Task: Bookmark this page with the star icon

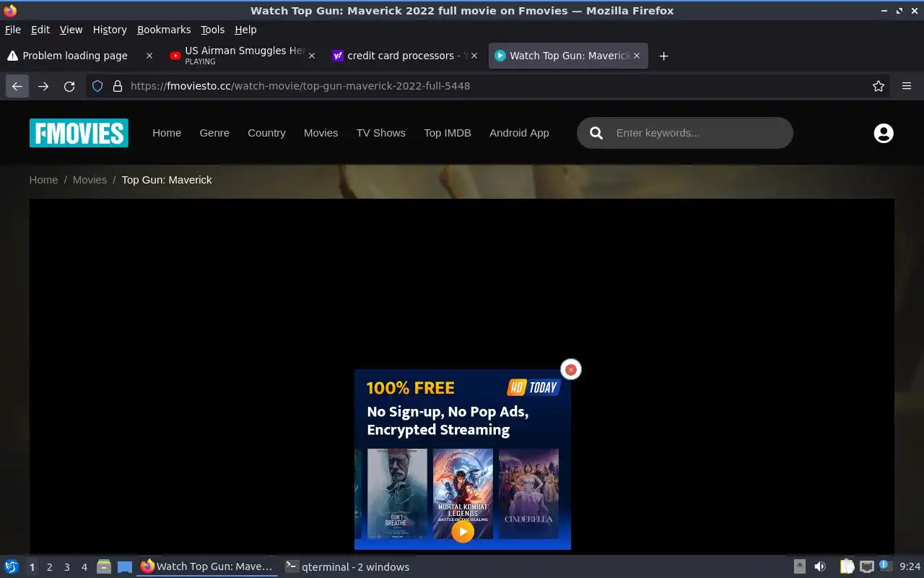Action: 879,86
